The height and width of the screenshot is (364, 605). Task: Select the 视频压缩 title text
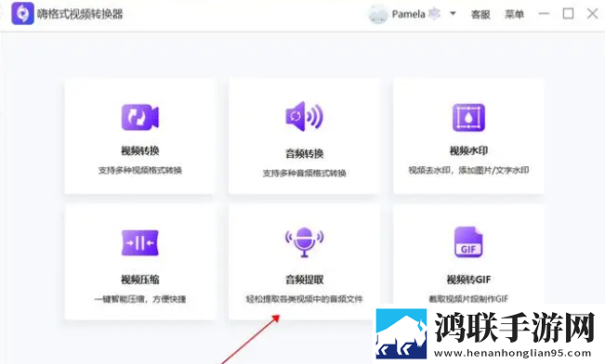140,279
